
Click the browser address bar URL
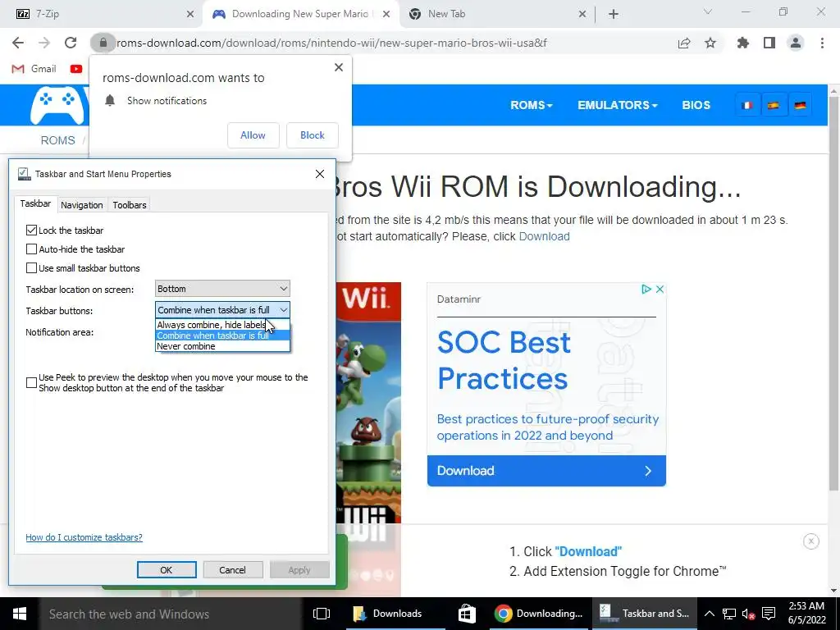(332, 43)
